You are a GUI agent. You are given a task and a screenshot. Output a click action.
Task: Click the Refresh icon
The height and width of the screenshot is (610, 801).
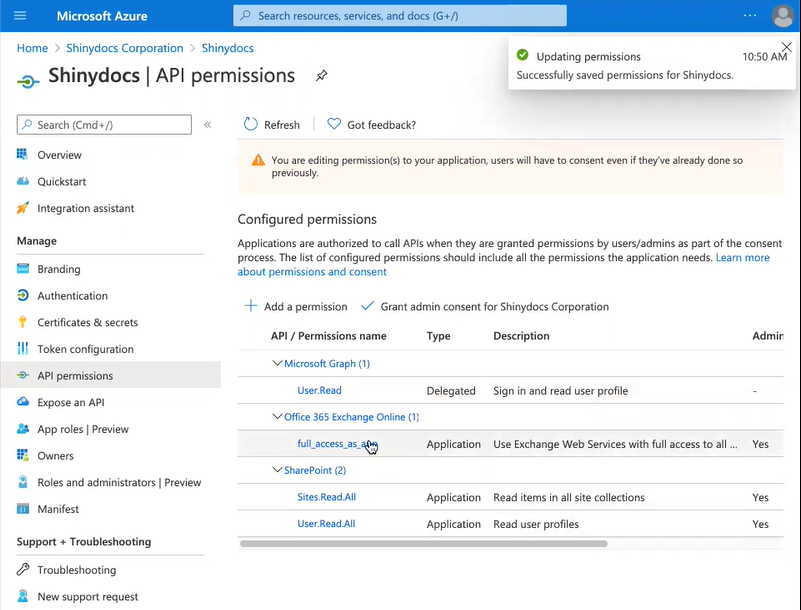tap(251, 125)
